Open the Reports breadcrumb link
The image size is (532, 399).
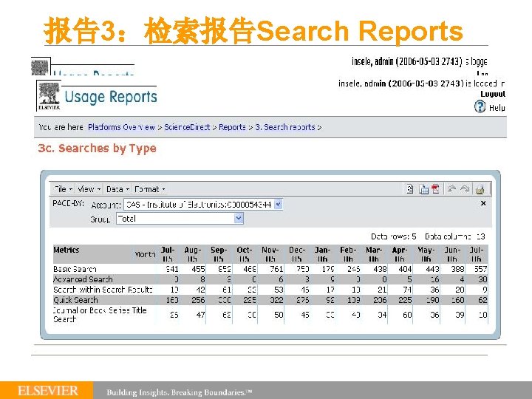coord(232,127)
